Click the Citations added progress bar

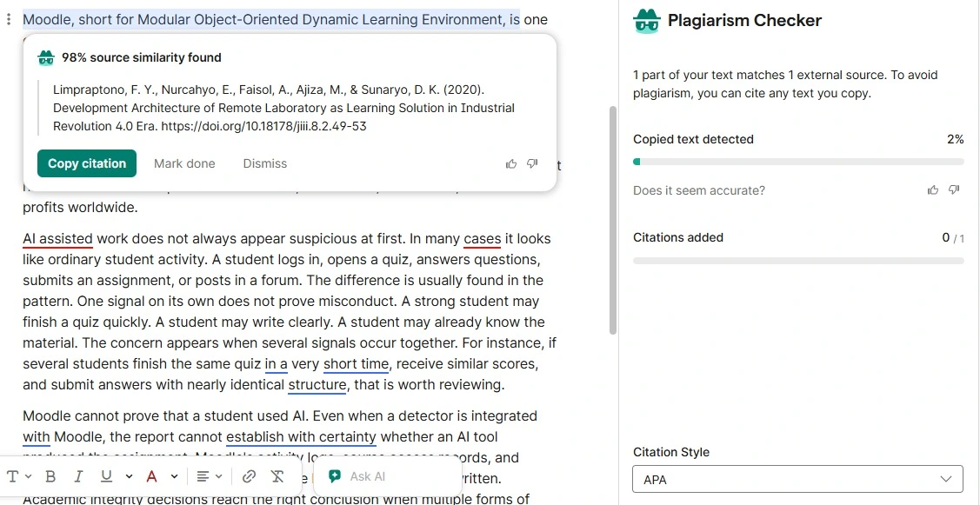798,261
